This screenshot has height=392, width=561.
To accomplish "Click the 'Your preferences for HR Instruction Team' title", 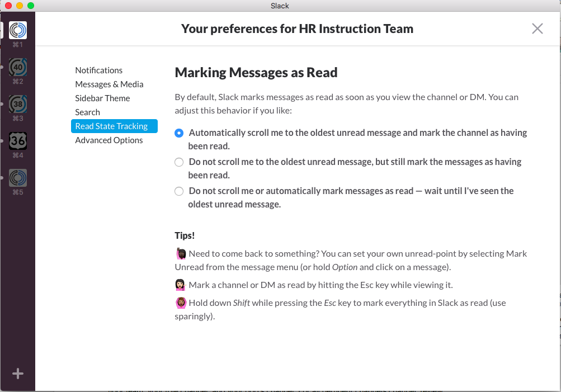I will point(297,29).
